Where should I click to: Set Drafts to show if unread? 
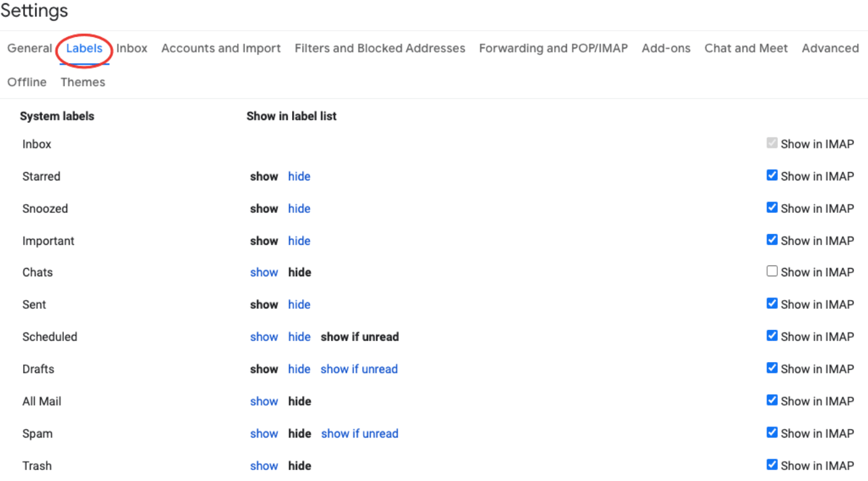click(359, 369)
